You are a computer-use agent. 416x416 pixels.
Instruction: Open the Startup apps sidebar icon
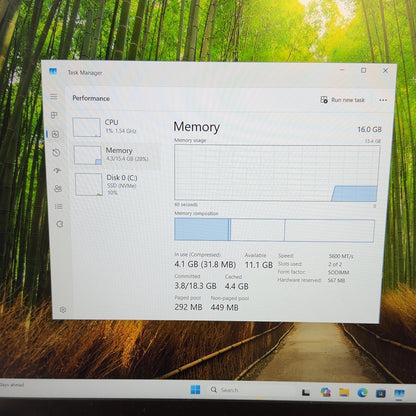click(57, 171)
